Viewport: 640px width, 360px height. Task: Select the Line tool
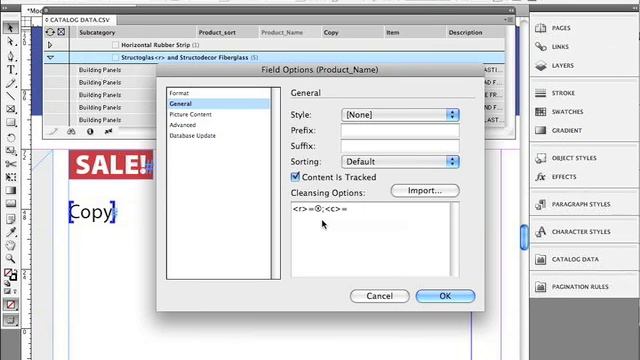coord(11,96)
